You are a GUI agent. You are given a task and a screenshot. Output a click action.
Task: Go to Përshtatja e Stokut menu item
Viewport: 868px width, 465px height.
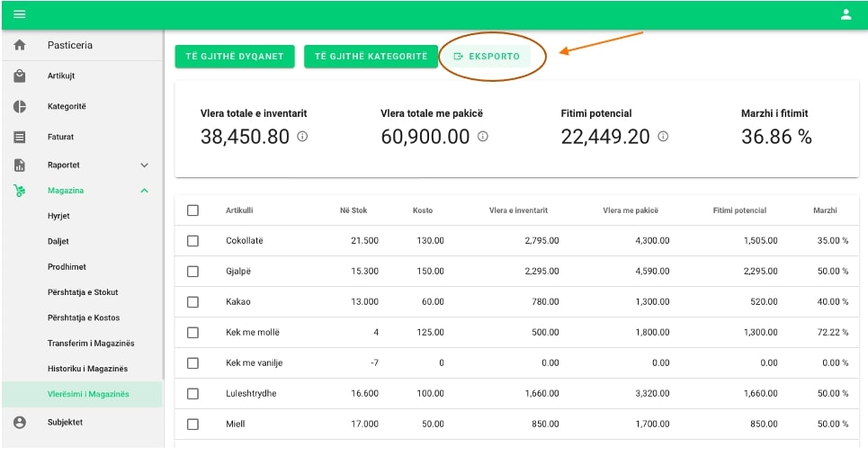(83, 292)
